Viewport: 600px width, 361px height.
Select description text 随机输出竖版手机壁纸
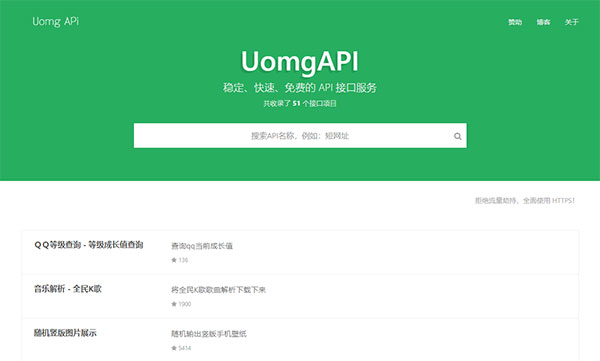click(x=209, y=334)
